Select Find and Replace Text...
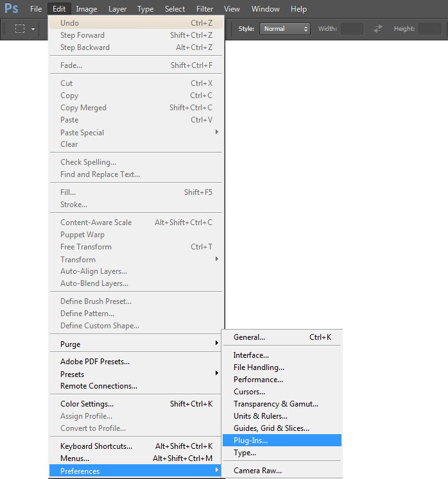Viewport: 448px width, 479px height. pyautogui.click(x=136, y=174)
